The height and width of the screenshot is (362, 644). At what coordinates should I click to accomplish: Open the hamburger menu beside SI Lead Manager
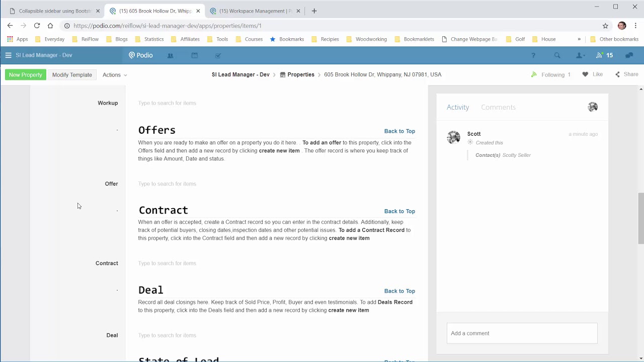[x=8, y=55]
